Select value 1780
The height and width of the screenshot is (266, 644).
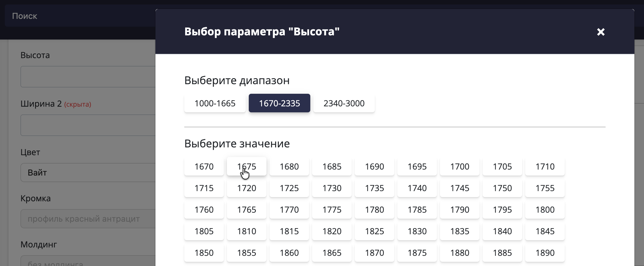[375, 210]
